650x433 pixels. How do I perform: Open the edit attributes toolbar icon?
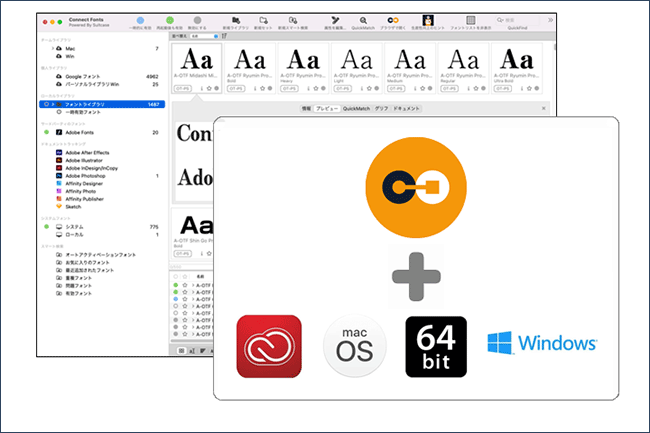(335, 20)
